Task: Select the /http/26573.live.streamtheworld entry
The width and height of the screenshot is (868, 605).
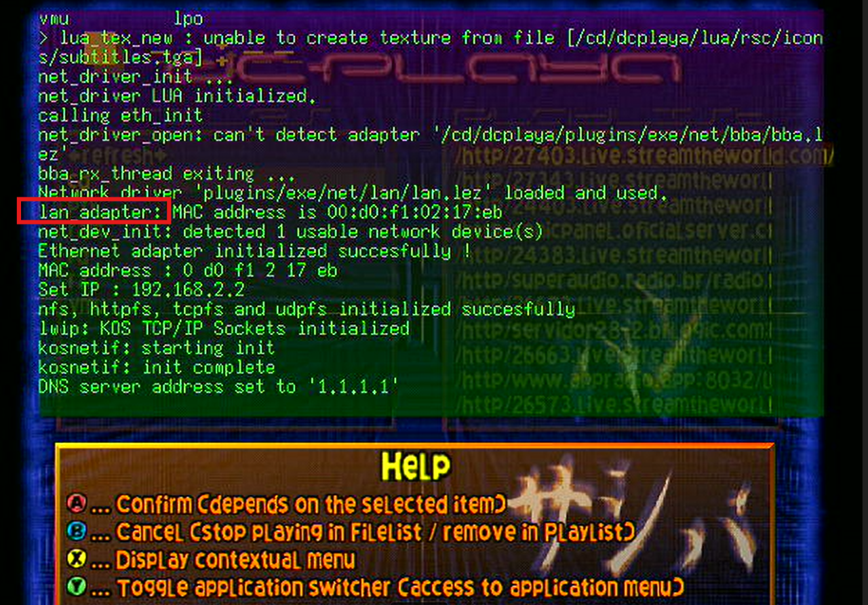Action: (613, 405)
